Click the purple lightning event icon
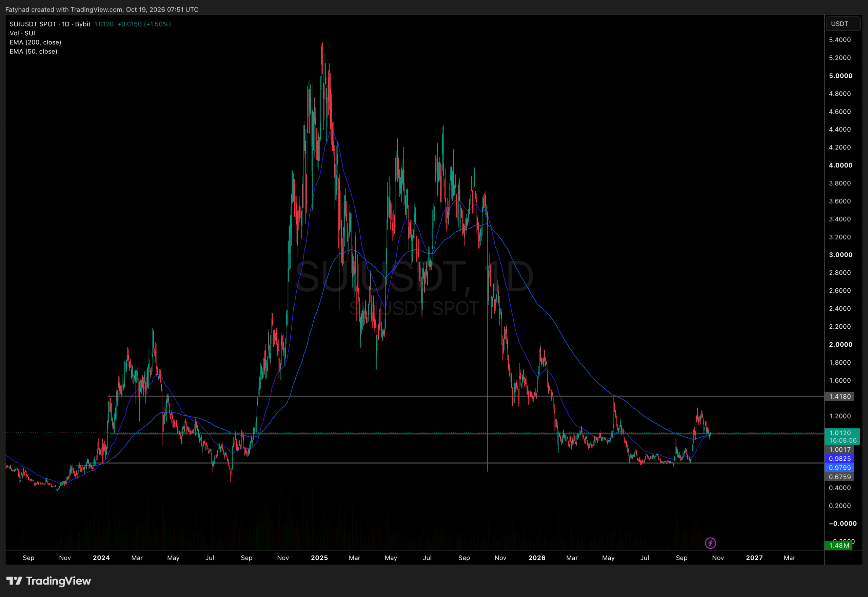The width and height of the screenshot is (868, 597). pyautogui.click(x=710, y=543)
